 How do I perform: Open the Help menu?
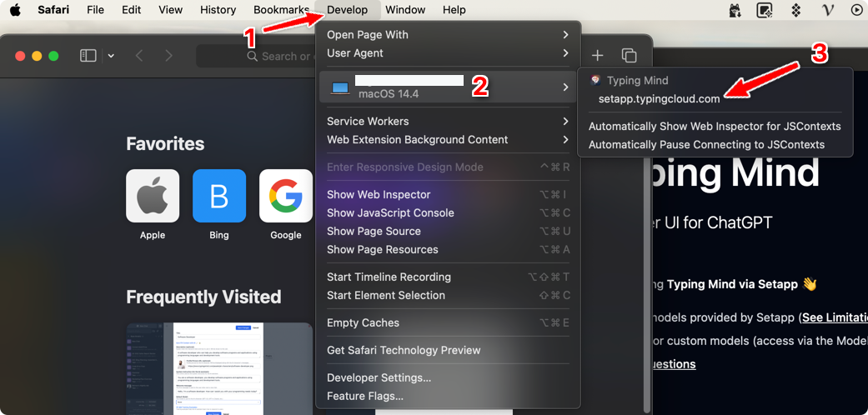click(x=454, y=10)
